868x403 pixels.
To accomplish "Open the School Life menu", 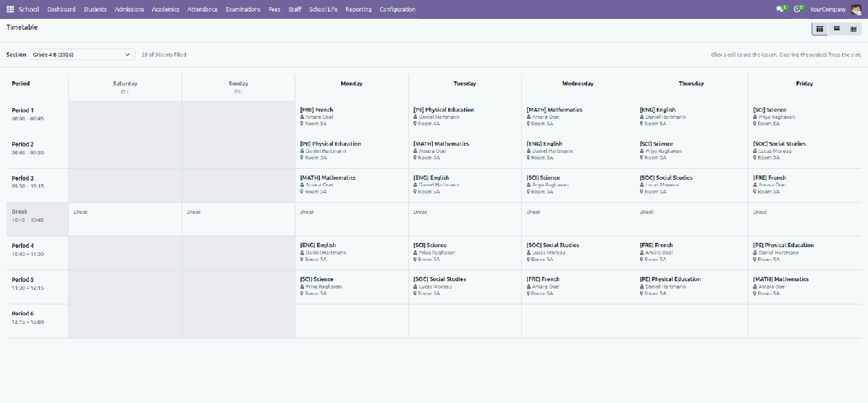I will pyautogui.click(x=324, y=9).
